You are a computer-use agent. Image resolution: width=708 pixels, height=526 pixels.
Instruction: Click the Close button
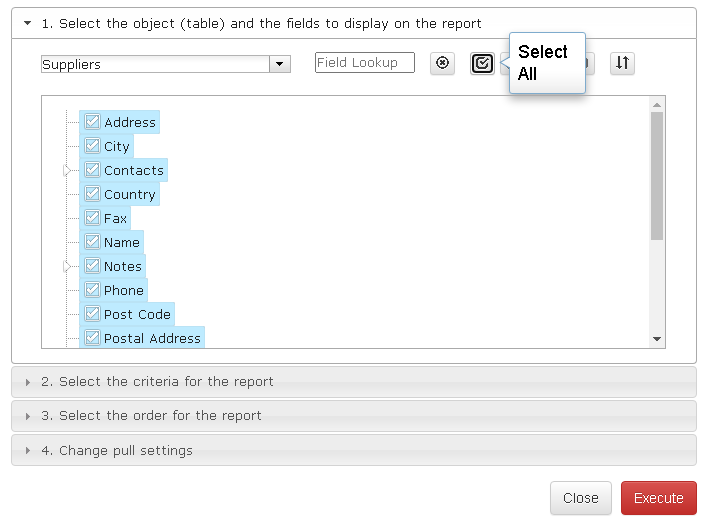tap(581, 498)
